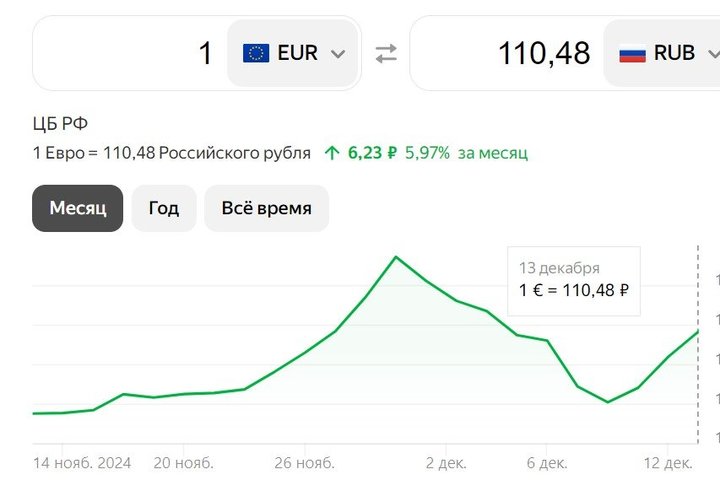Expand the RUB currency chevron
720x480 pixels.
711,54
